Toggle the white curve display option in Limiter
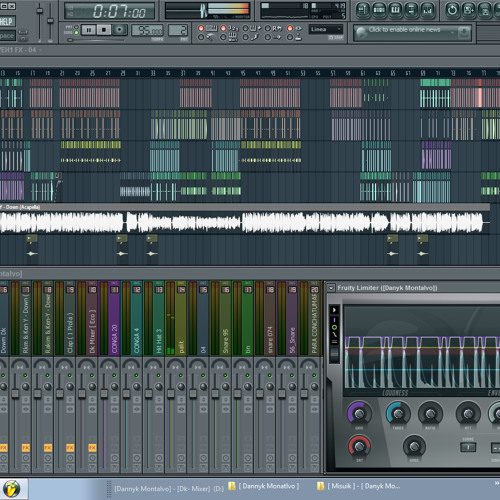500x500 pixels. click(334, 334)
